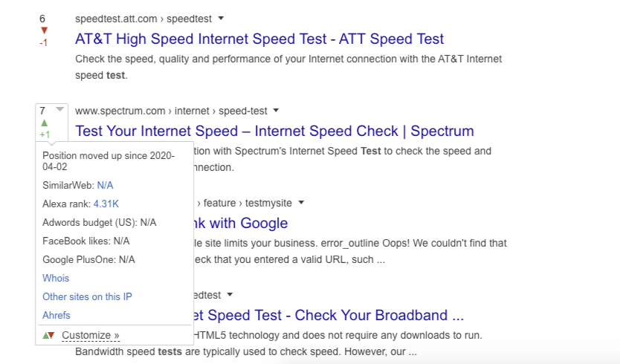Select Whois in the rank popup

coord(56,278)
